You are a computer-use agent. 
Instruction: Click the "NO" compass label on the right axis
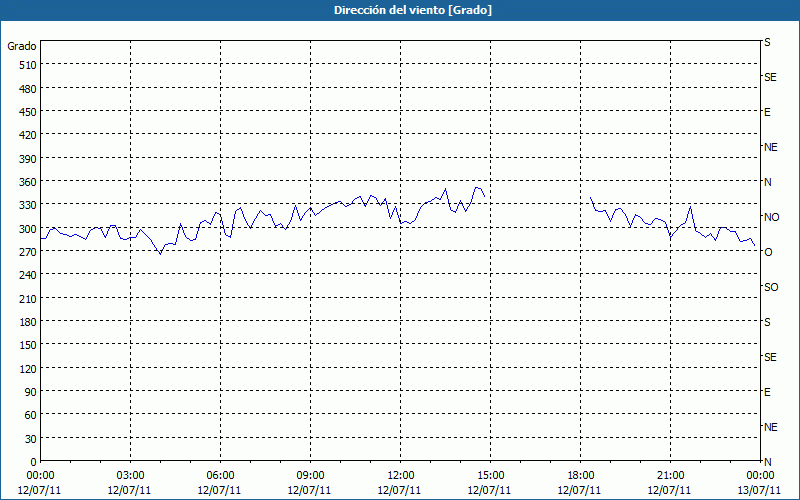[771, 217]
